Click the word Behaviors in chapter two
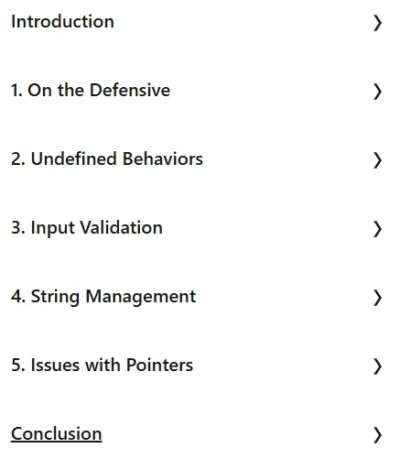Viewport: 400px width, 459px height. [162, 159]
